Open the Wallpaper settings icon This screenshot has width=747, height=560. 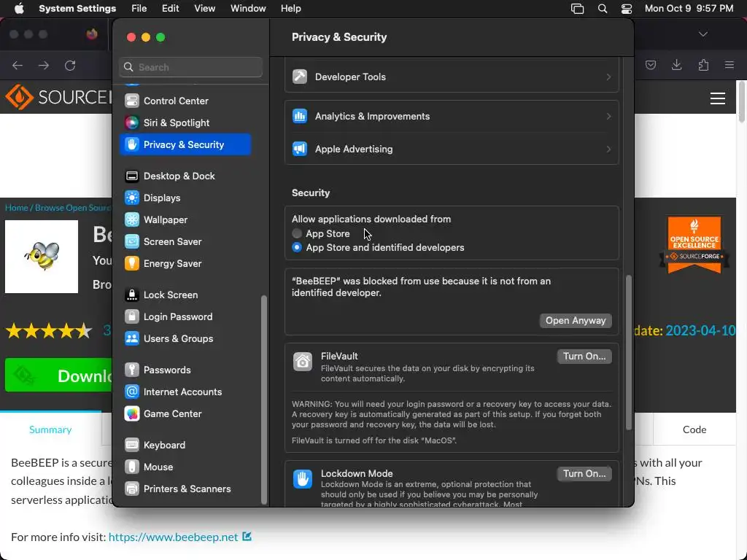click(132, 220)
